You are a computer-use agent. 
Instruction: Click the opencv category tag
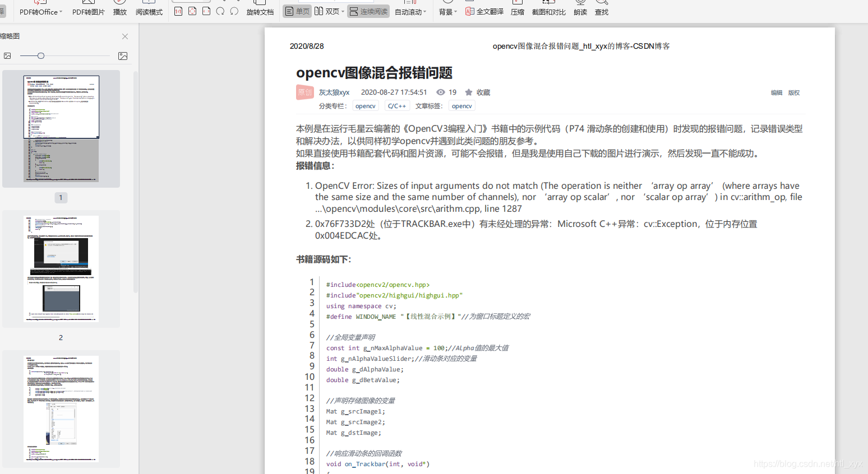click(366, 106)
